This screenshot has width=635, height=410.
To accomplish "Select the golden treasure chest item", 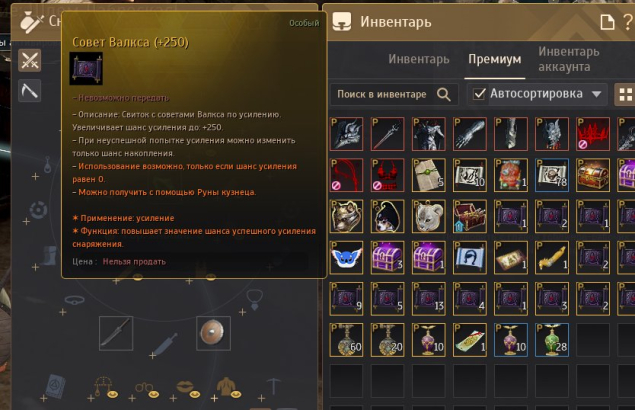I will (x=593, y=175).
